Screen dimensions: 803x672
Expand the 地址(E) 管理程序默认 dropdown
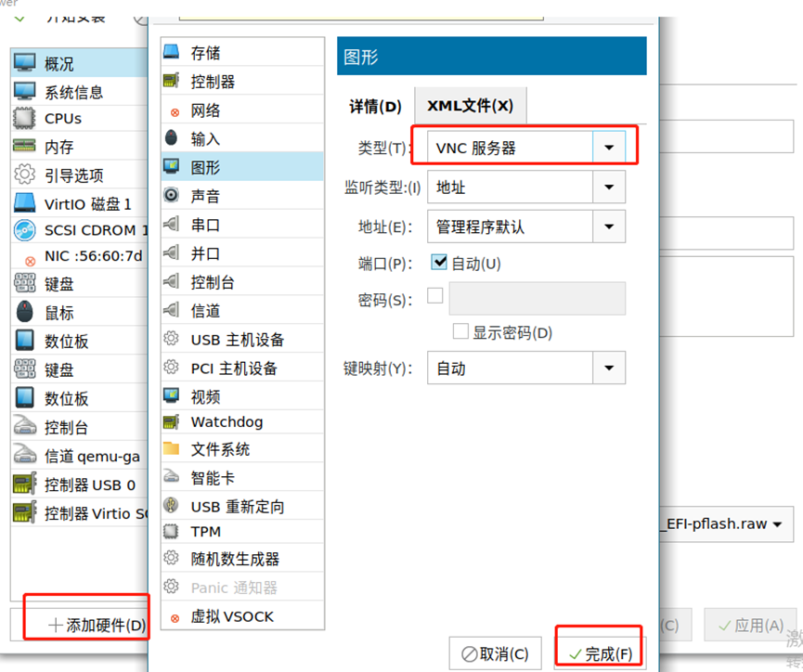pyautogui.click(x=526, y=226)
